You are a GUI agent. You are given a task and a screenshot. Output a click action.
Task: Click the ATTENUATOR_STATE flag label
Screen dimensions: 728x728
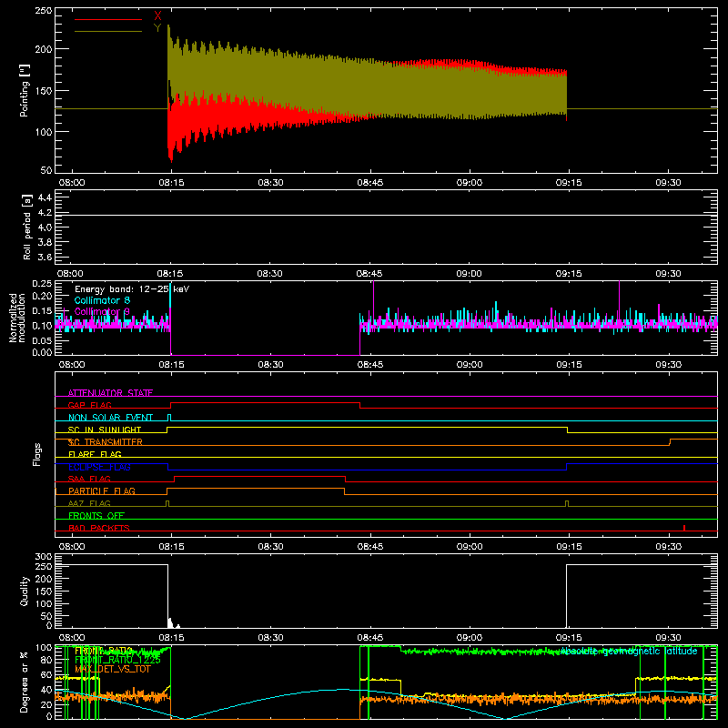point(110,393)
